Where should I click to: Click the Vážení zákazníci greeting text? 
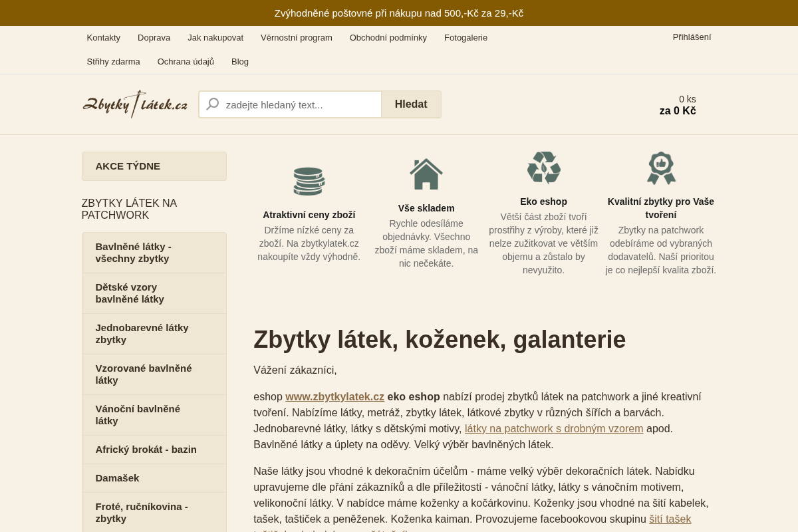pos(295,370)
